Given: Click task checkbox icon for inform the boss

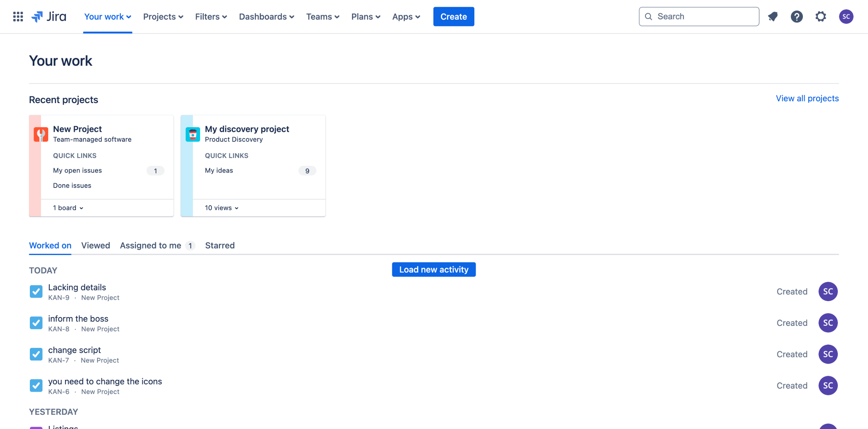Looking at the screenshot, I should click(x=36, y=323).
